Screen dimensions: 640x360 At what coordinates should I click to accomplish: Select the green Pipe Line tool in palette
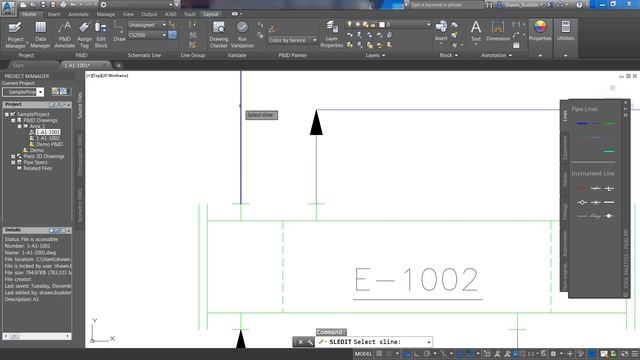(609, 123)
